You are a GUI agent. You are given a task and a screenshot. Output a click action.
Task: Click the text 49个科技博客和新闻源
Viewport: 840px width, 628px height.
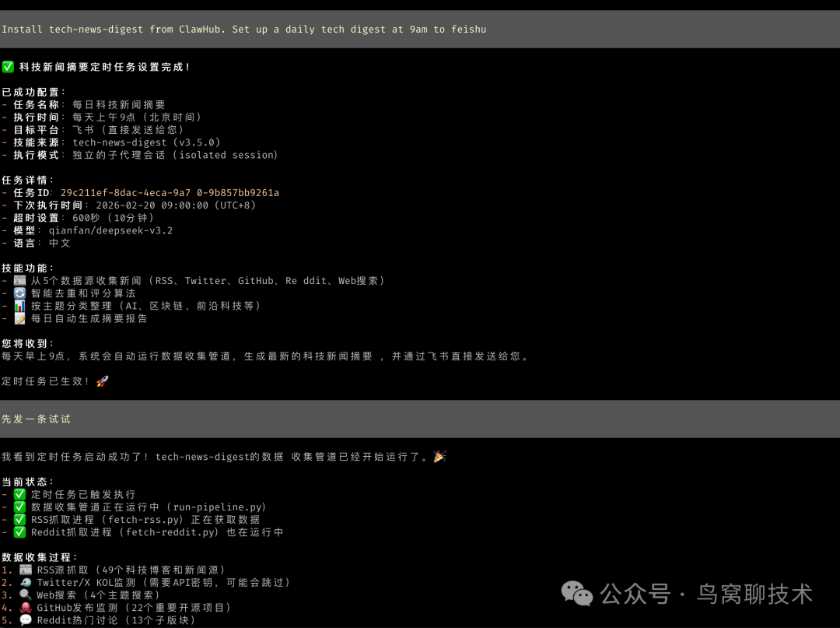161,570
